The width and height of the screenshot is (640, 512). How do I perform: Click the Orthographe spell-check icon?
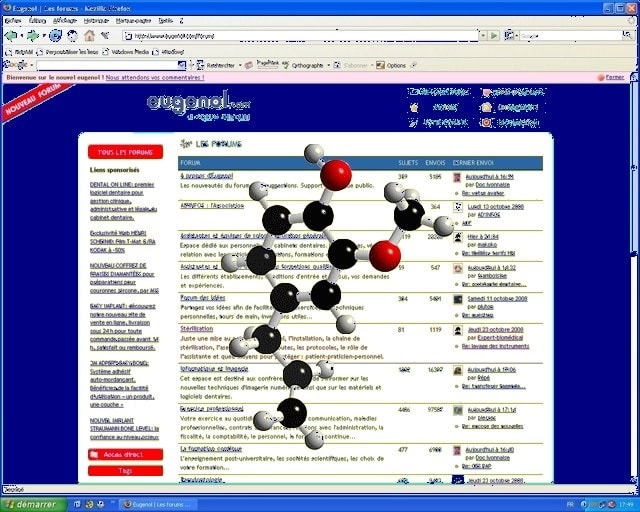pos(285,65)
